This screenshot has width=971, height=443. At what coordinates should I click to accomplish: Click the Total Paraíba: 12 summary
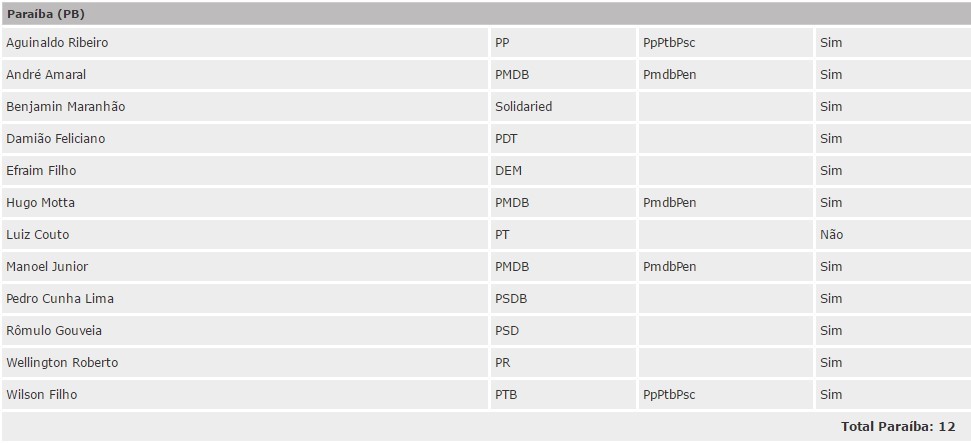(x=898, y=427)
